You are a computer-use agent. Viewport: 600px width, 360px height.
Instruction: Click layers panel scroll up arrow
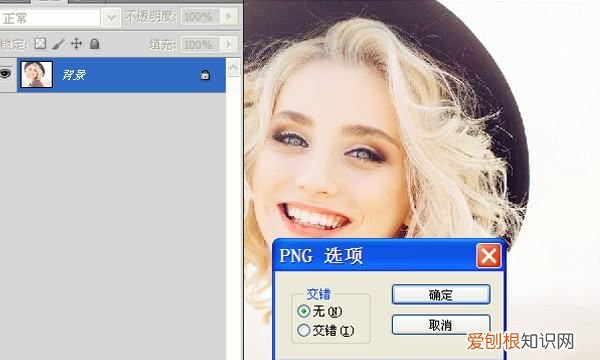[x=233, y=68]
